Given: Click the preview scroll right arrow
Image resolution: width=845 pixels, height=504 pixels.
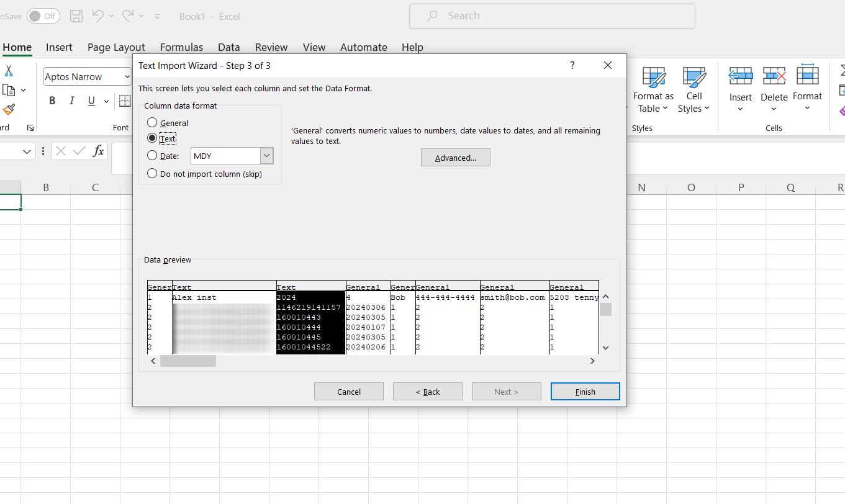Looking at the screenshot, I should 592,361.
